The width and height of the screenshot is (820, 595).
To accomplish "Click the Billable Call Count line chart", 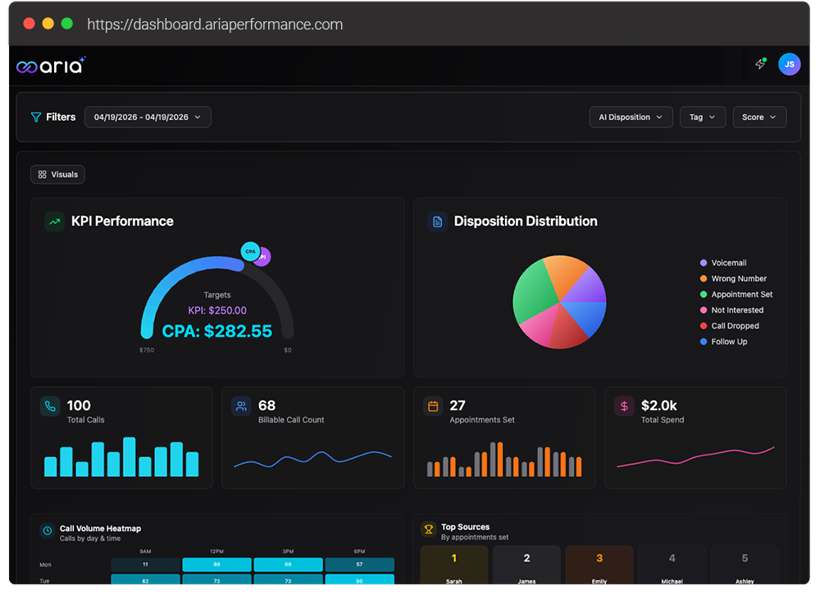I will click(313, 459).
